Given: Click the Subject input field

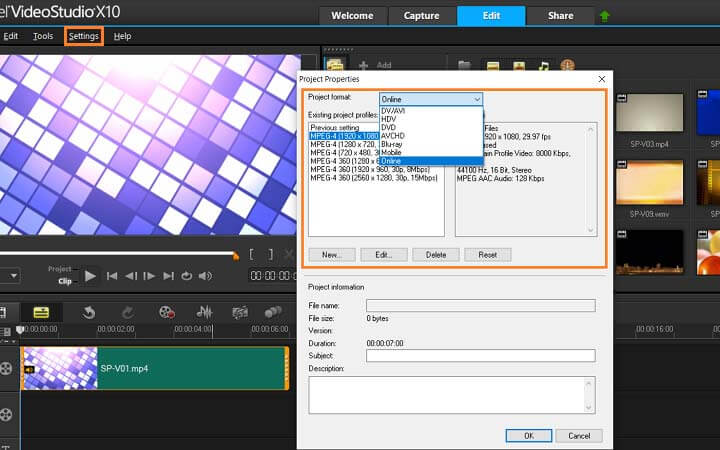Looking at the screenshot, I should (x=481, y=355).
